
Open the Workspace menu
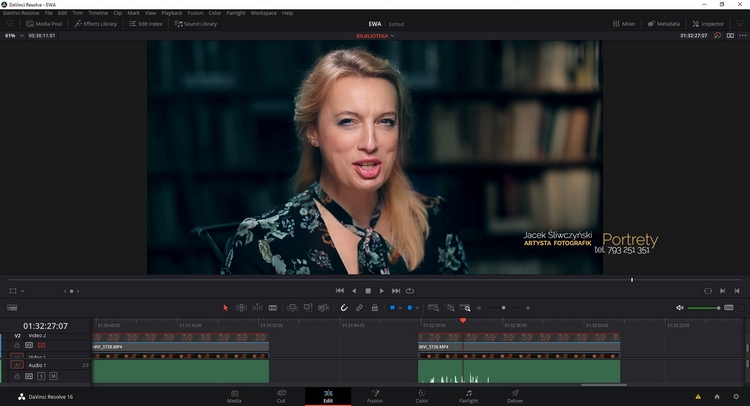tap(264, 13)
